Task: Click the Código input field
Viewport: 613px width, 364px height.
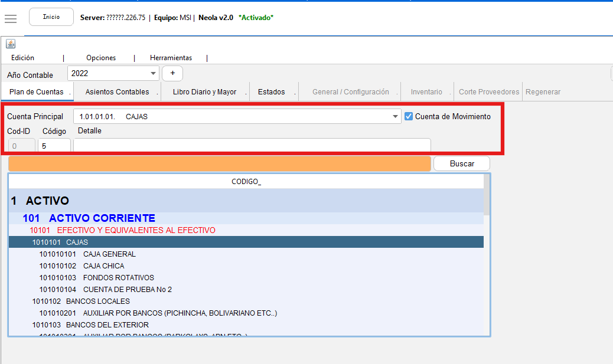Action: point(54,145)
